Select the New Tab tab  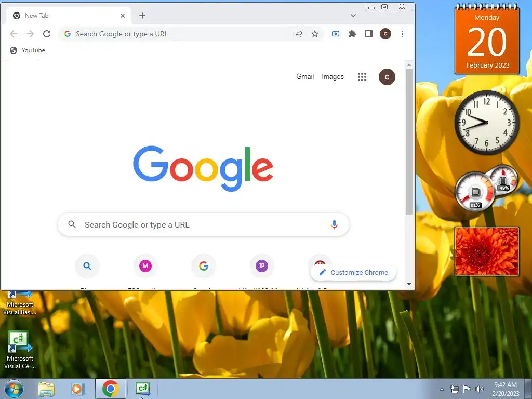point(69,16)
